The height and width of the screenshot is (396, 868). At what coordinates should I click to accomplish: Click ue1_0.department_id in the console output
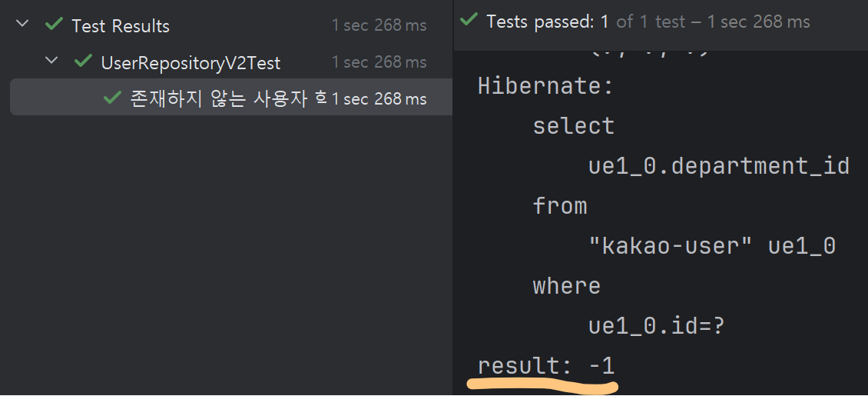[x=718, y=166]
